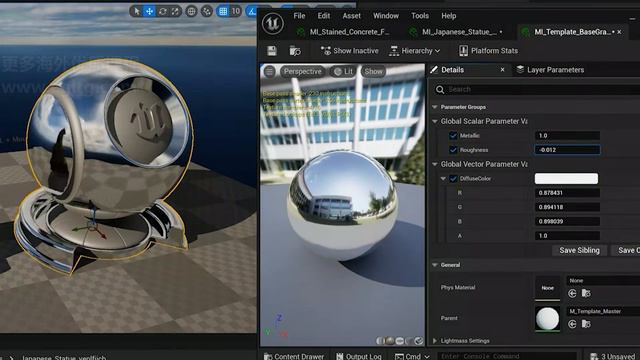Switch to Layer Parameters tab

coord(550,70)
